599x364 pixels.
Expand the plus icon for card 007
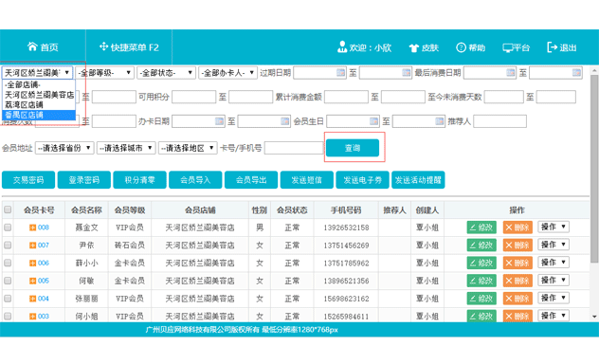32,246
